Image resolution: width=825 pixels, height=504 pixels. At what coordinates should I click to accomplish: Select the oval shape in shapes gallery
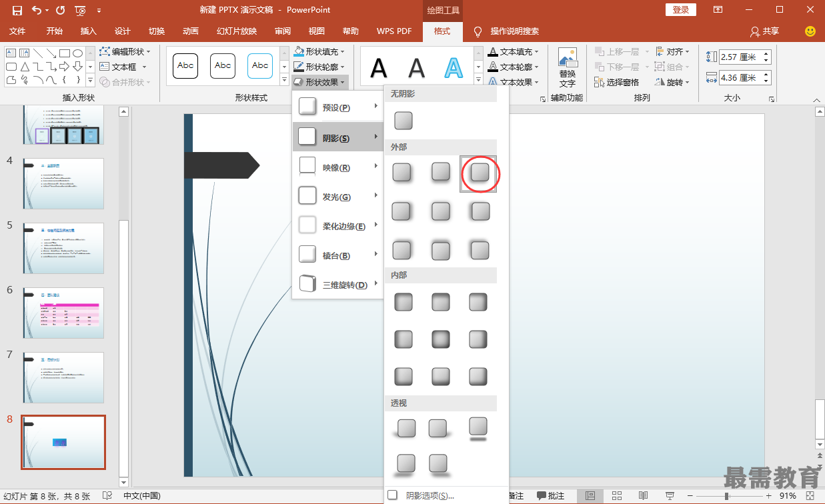(x=77, y=53)
